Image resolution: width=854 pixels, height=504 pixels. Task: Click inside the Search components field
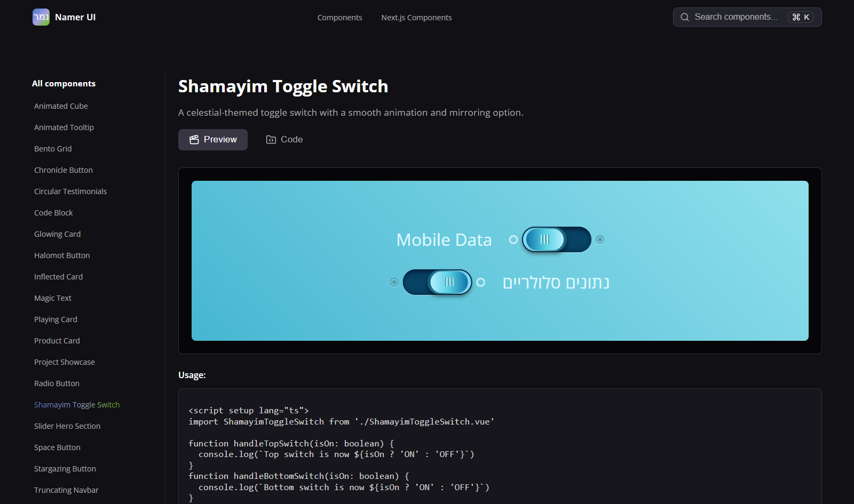737,17
